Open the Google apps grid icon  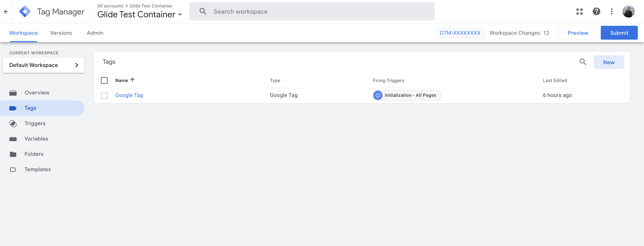[x=579, y=12]
